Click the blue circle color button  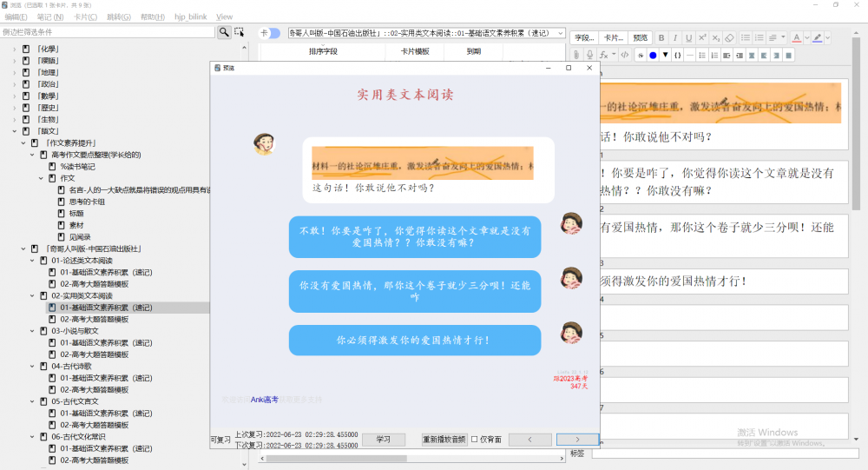654,55
